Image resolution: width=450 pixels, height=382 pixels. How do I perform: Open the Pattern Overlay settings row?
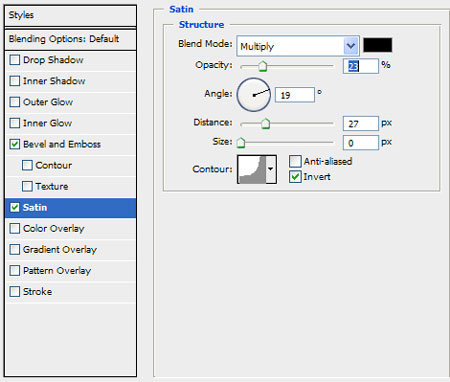[x=70, y=271]
